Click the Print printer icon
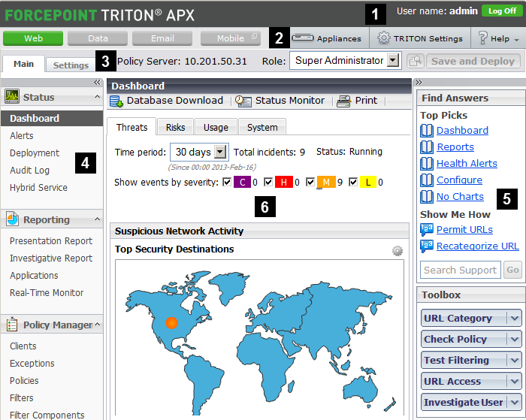This screenshot has height=420, width=526. click(343, 101)
